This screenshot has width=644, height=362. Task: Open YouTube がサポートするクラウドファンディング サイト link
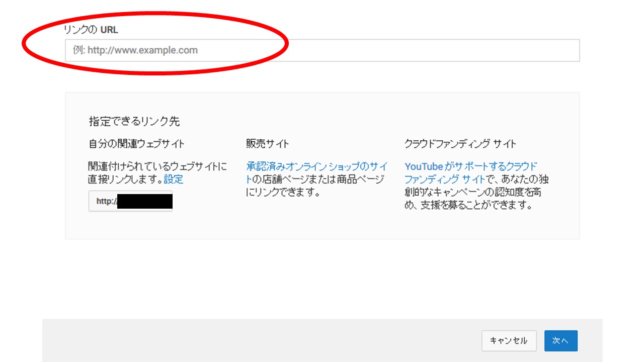471,172
